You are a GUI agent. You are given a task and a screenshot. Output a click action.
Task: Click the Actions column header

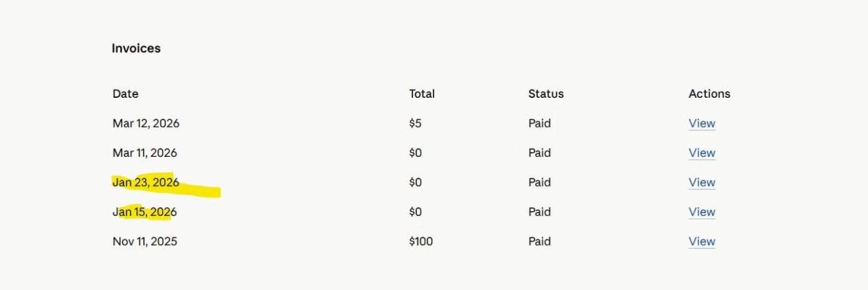coord(709,94)
